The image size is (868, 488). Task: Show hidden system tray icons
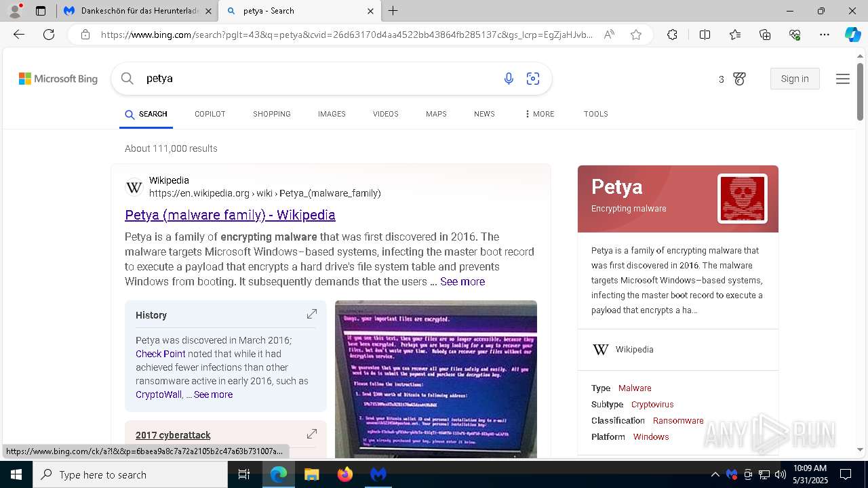pos(715,474)
